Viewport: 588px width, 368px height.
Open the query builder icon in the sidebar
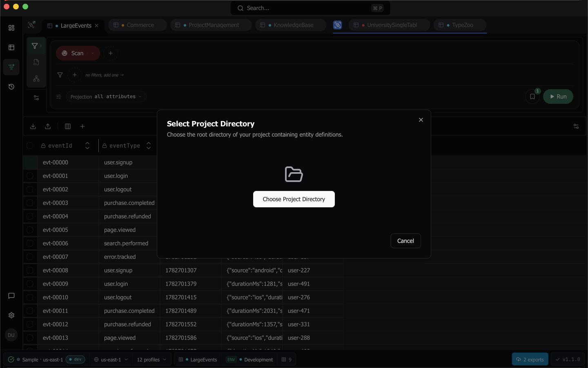coord(11,67)
